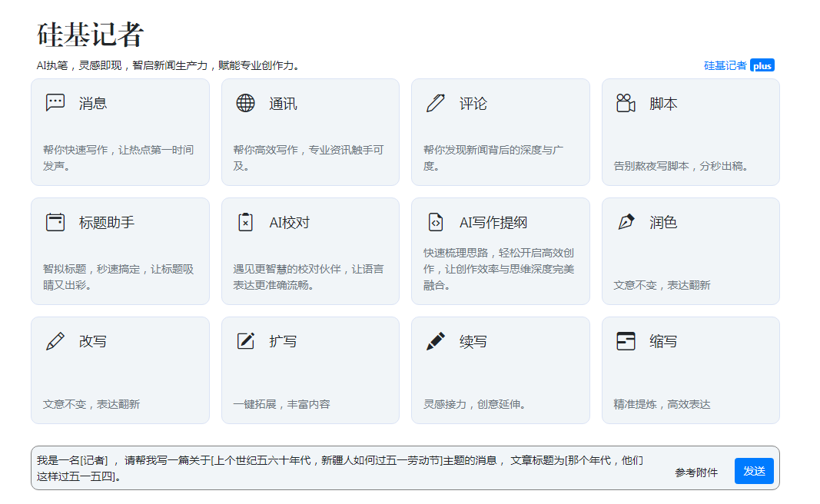Choose the 脚本 card title
This screenshot has height=504, width=820.
coord(663,104)
